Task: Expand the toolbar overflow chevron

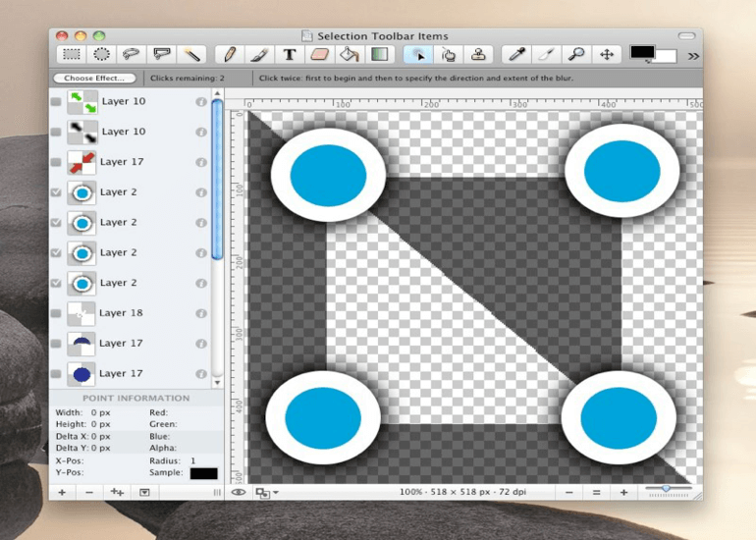Action: coord(693,56)
